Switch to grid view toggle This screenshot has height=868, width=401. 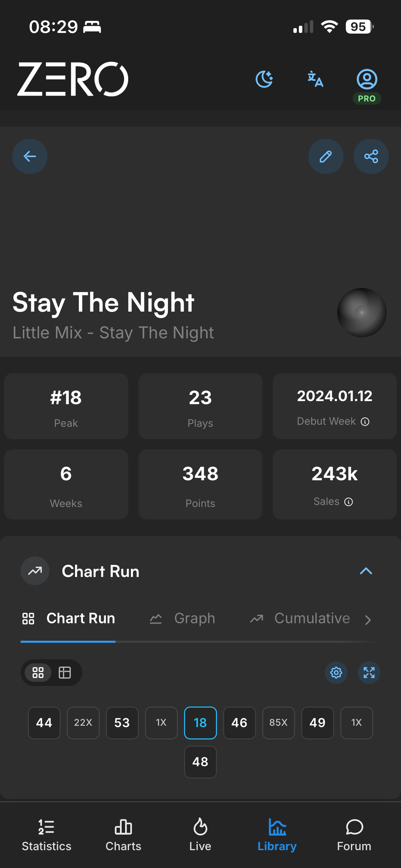click(x=38, y=673)
